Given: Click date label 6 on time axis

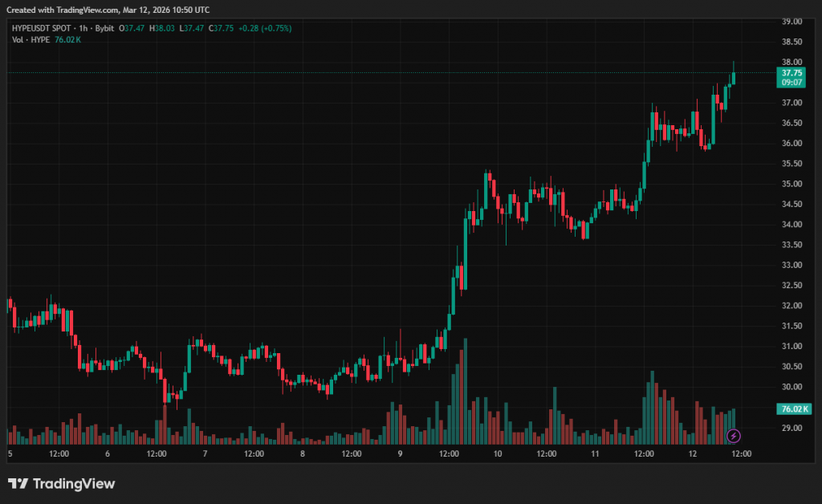Looking at the screenshot, I should click(108, 454).
